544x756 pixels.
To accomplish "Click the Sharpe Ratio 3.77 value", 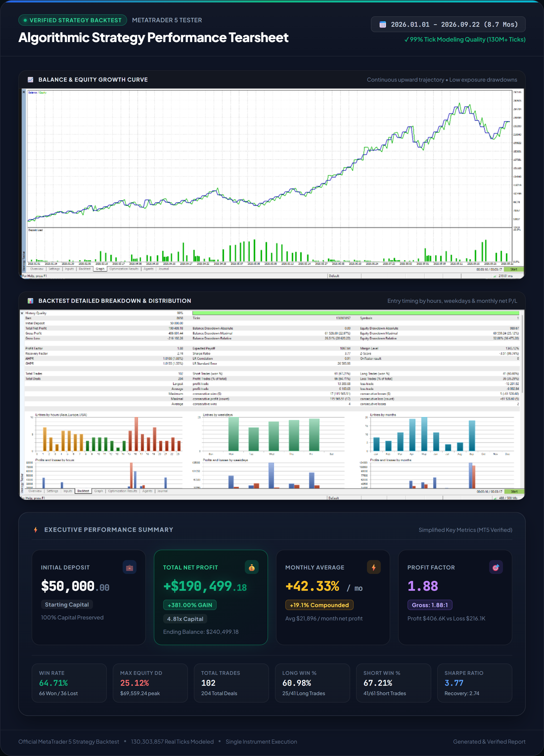I will (x=454, y=683).
